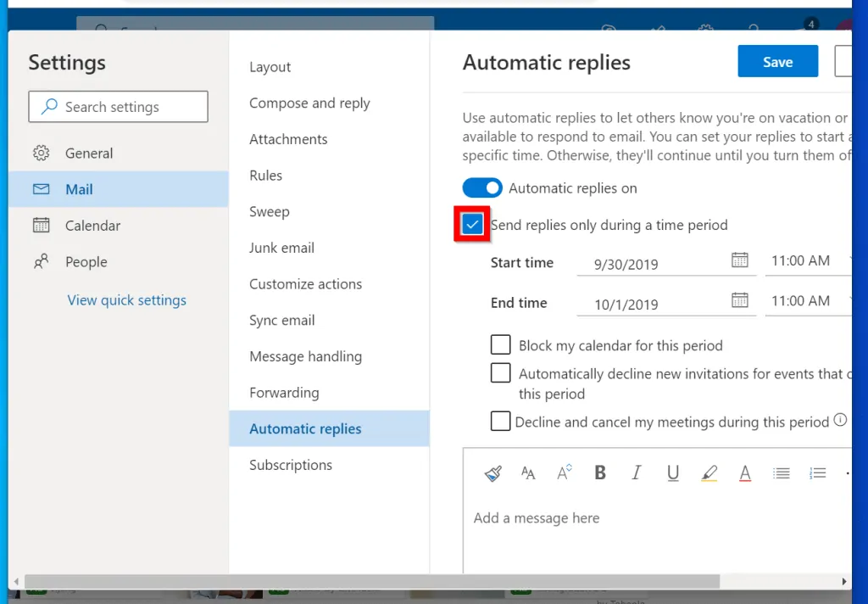Screen dimensions: 868x604
Task: Open the font size picker icon
Action: point(565,473)
